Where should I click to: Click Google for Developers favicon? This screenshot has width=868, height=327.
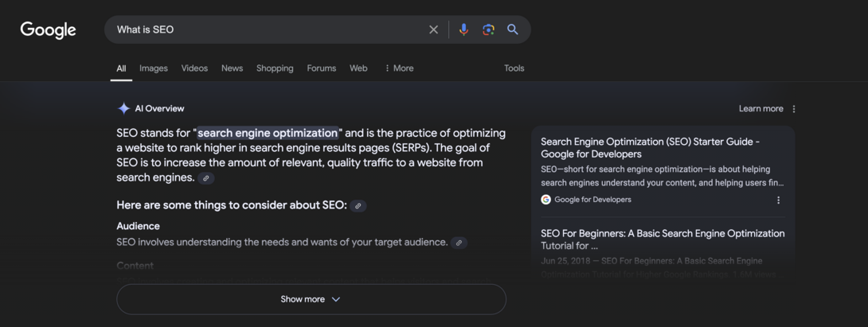[x=545, y=200]
